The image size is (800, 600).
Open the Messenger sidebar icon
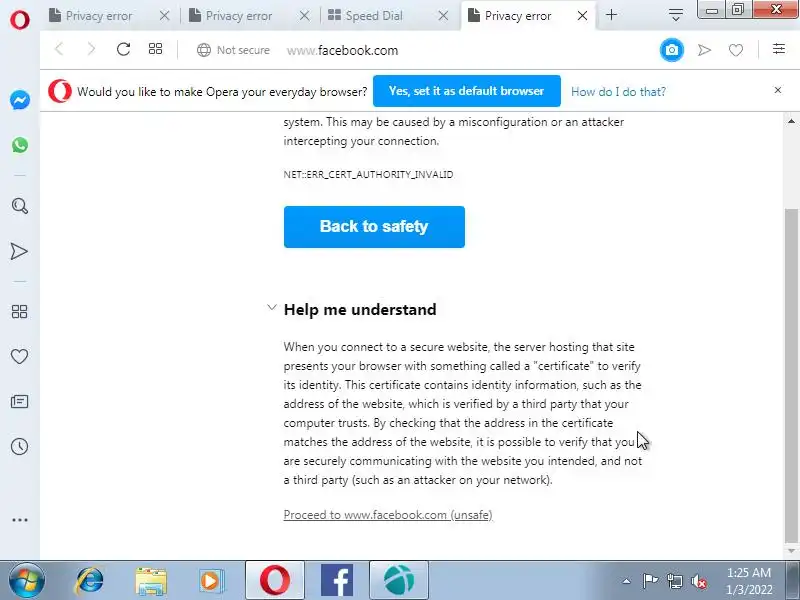[x=19, y=100]
